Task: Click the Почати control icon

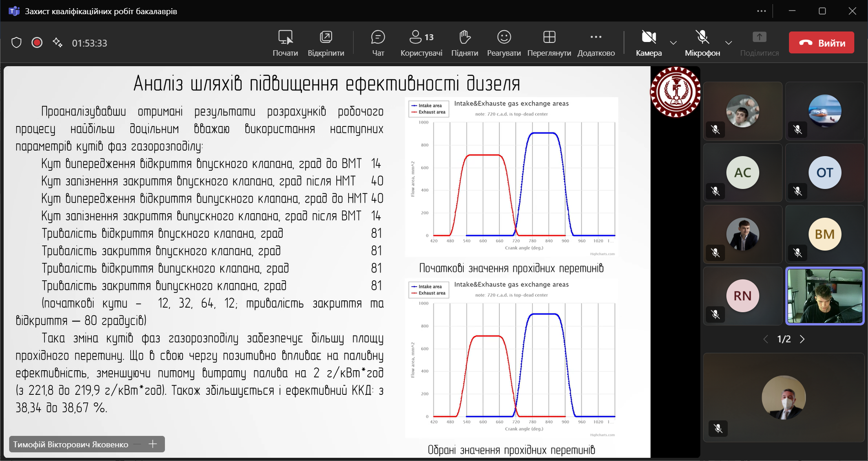Action: pyautogui.click(x=286, y=37)
